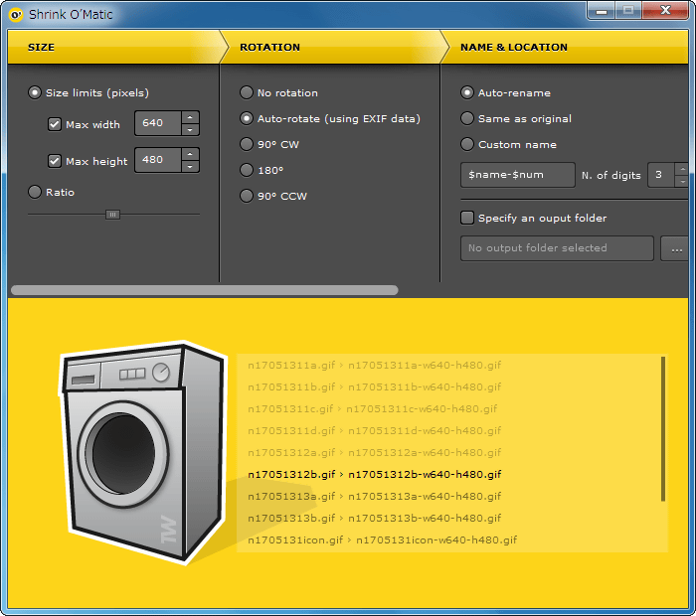
Task: Click n17051313b.gif list entry
Action: pos(374,518)
